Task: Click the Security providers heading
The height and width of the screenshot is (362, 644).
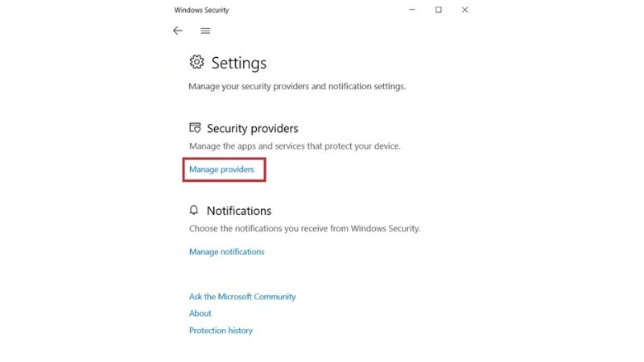Action: tap(253, 129)
